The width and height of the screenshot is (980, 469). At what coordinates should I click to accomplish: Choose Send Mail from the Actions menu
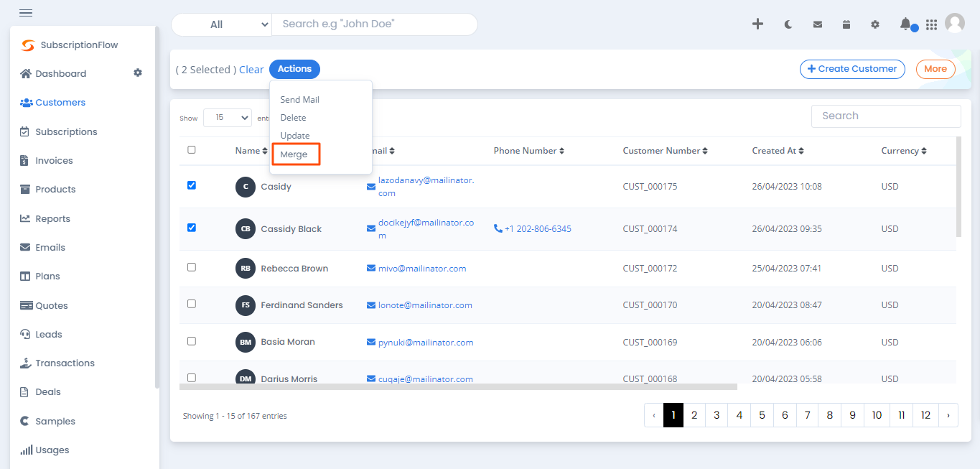(x=299, y=99)
